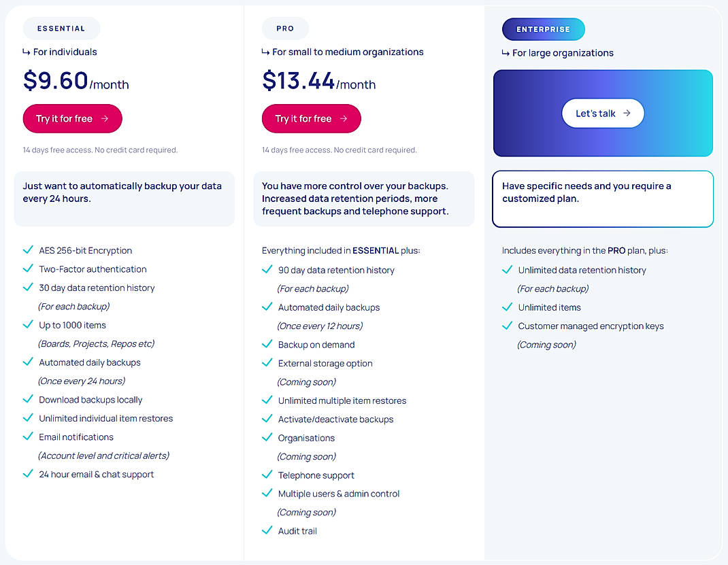This screenshot has width=728, height=565.
Task: Select the PRO plan badge
Action: coord(285,28)
